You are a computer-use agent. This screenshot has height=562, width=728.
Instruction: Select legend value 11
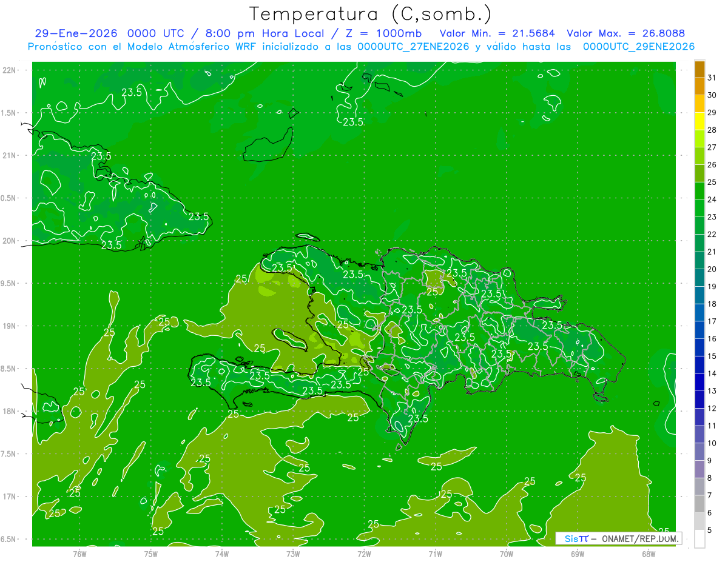point(712,426)
